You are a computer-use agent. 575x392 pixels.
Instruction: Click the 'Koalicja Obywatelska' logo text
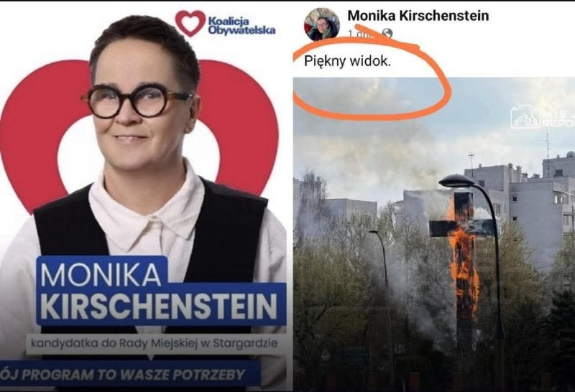coord(241,26)
